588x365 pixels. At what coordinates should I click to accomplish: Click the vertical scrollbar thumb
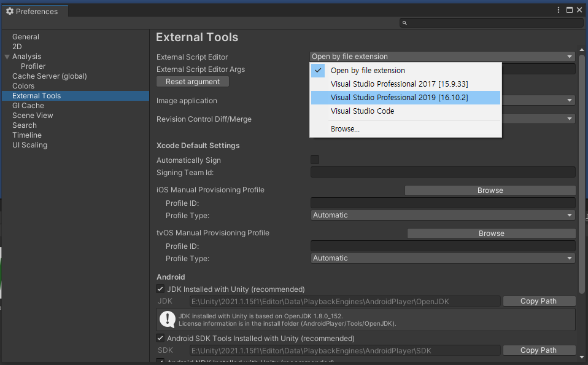(582, 174)
